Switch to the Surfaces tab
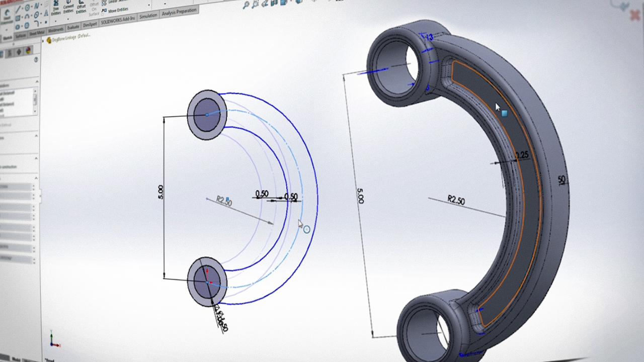Screen dimensions: 644x362 pyautogui.click(x=21, y=36)
